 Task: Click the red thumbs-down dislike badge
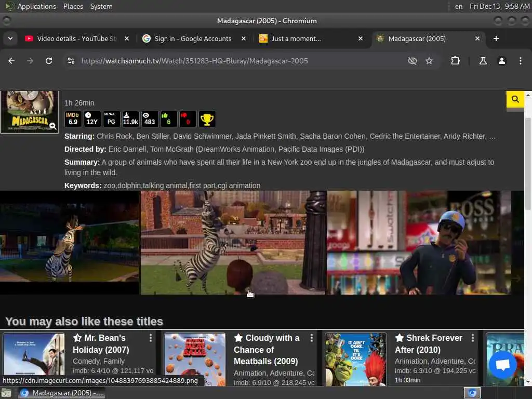click(188, 119)
